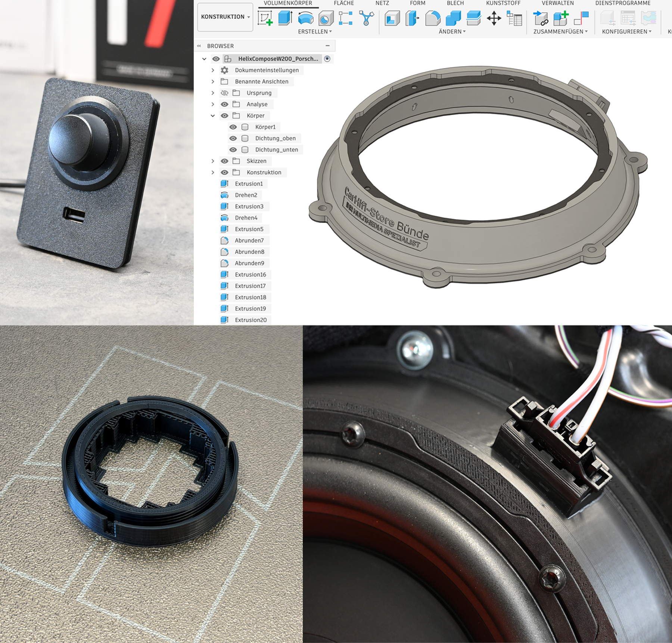Image resolution: width=672 pixels, height=643 pixels.
Task: Click the Drehen2 feature icon
Action: (x=224, y=195)
